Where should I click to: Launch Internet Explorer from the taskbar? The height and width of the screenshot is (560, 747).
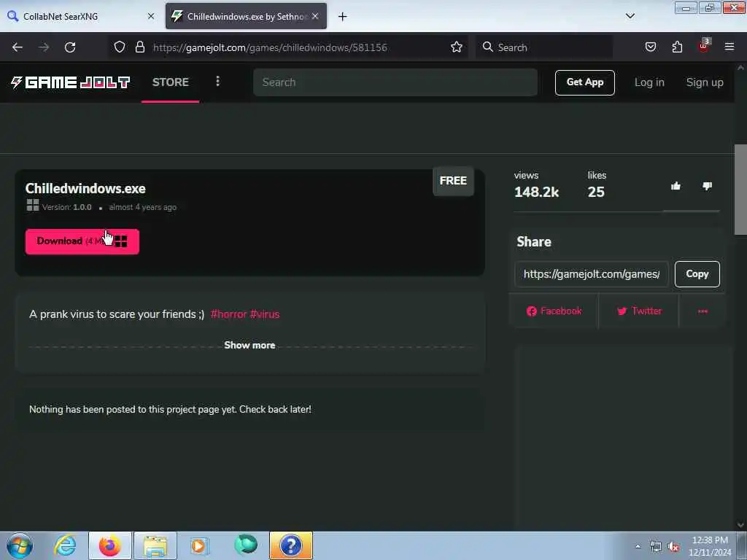[65, 545]
